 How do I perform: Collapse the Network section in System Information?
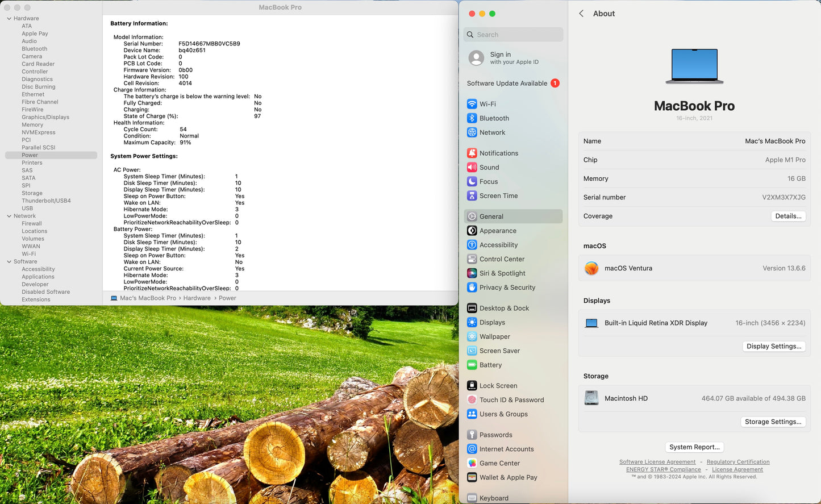[9, 216]
